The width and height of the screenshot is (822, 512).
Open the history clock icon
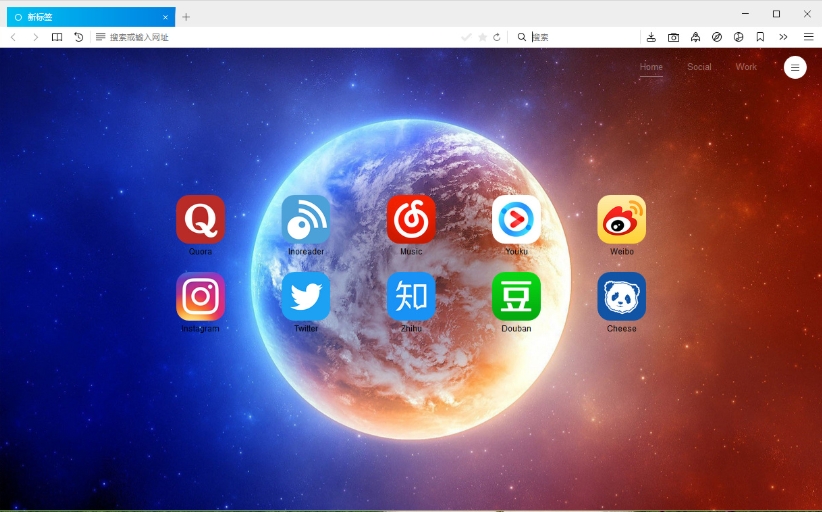79,37
